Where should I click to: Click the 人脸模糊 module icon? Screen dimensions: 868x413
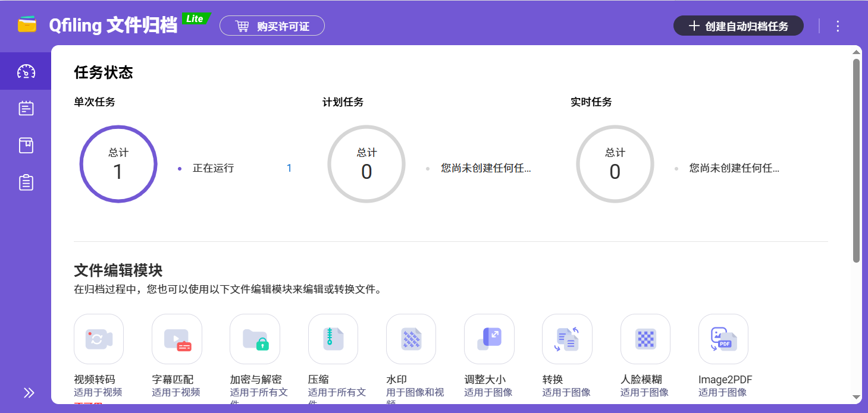[645, 339]
